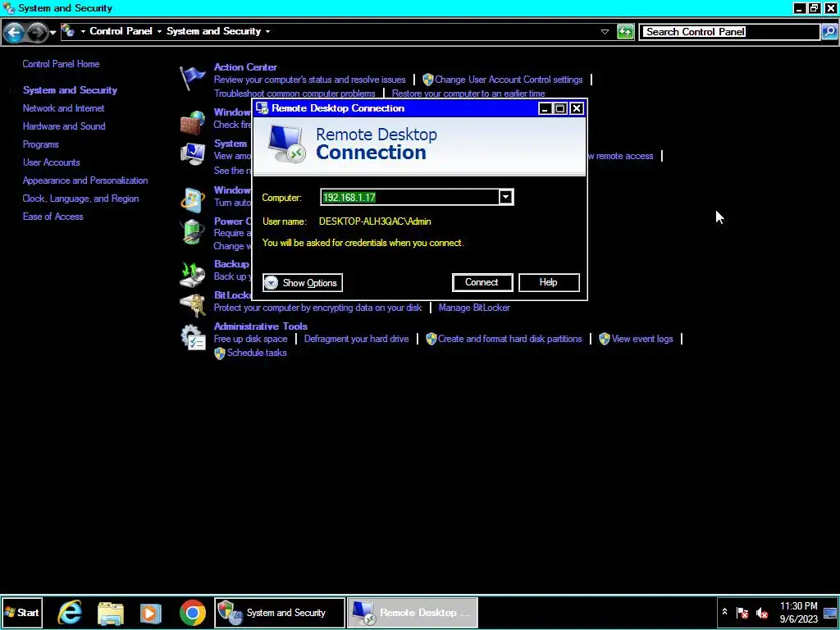Click Defragment your hard drive
840x630 pixels.
click(356, 339)
